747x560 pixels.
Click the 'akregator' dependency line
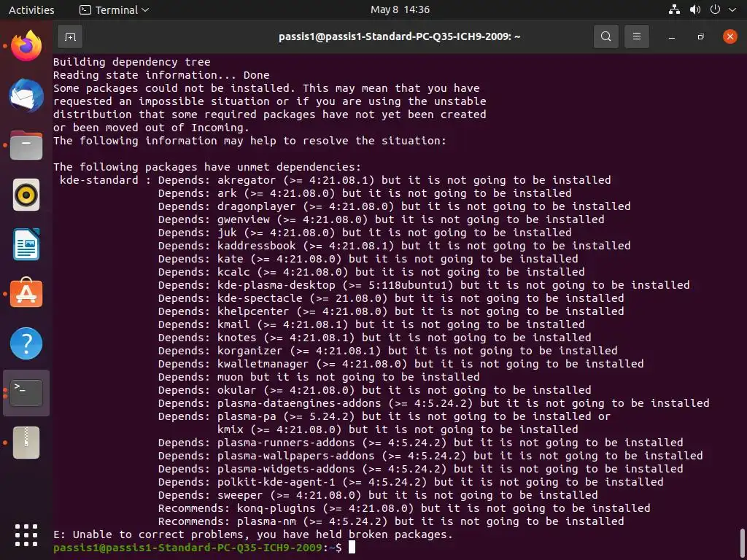click(384, 180)
